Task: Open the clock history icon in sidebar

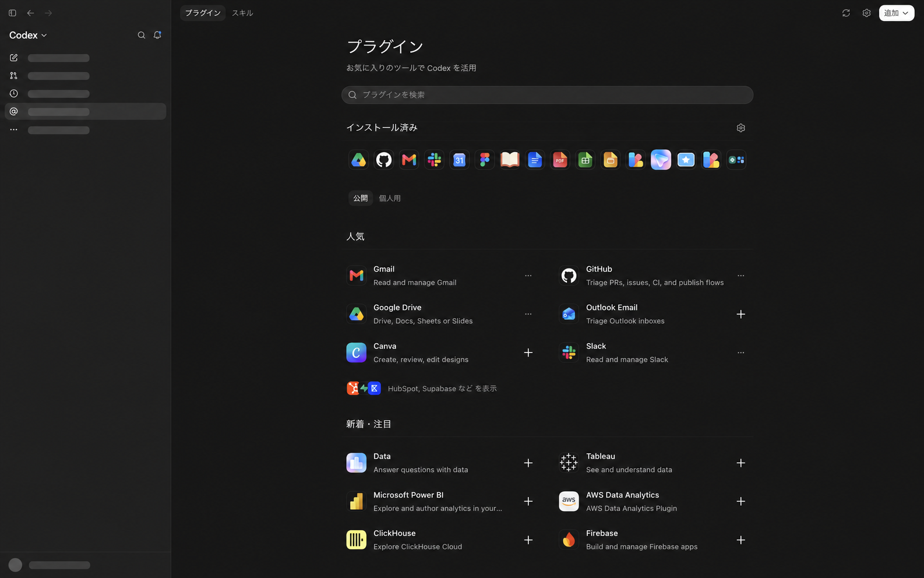Action: (13, 94)
